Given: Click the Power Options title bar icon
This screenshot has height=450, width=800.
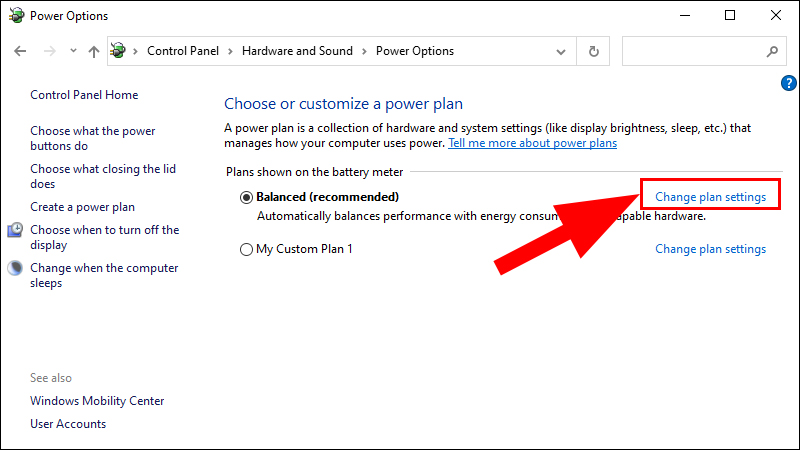Looking at the screenshot, I should [x=14, y=16].
